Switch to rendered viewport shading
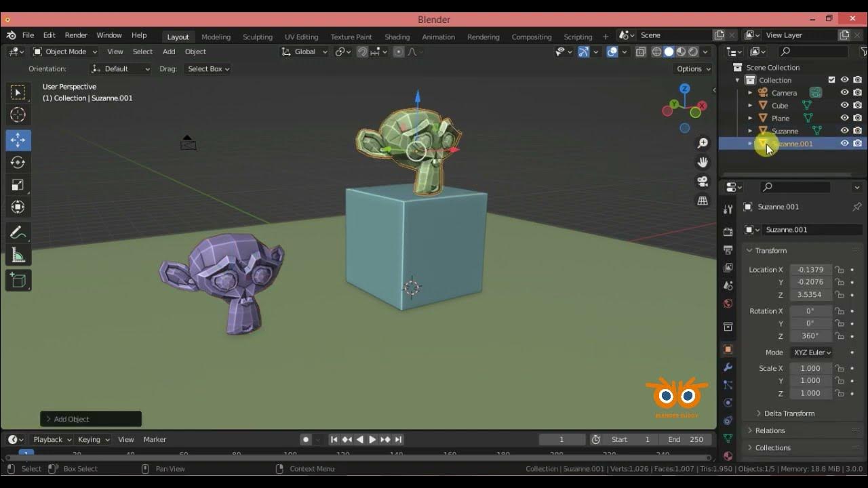868x488 pixels. point(693,52)
